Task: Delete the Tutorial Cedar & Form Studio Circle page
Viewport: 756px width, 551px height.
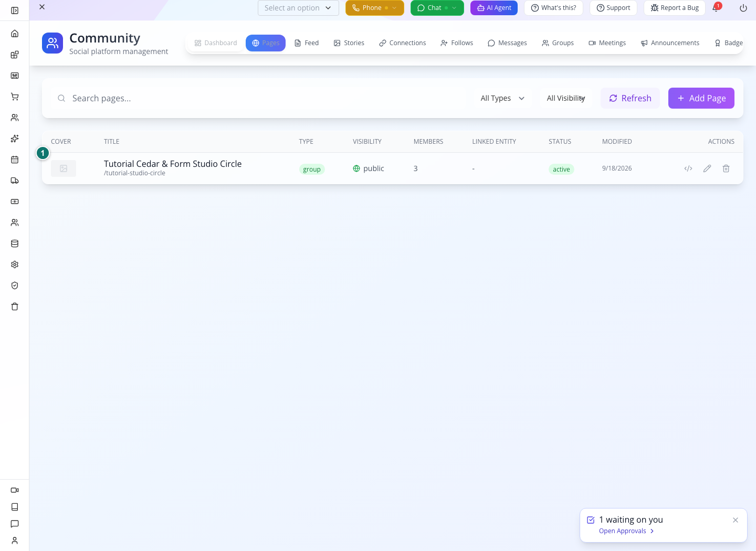Action: (x=726, y=168)
